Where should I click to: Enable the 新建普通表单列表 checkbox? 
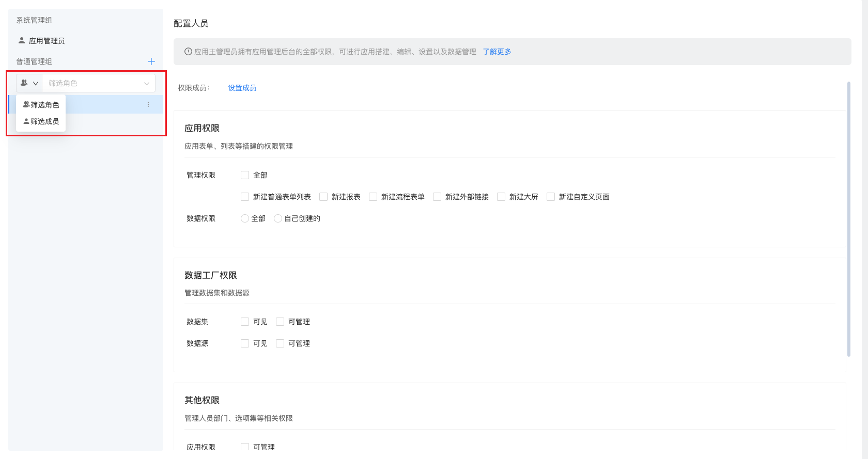tap(245, 197)
